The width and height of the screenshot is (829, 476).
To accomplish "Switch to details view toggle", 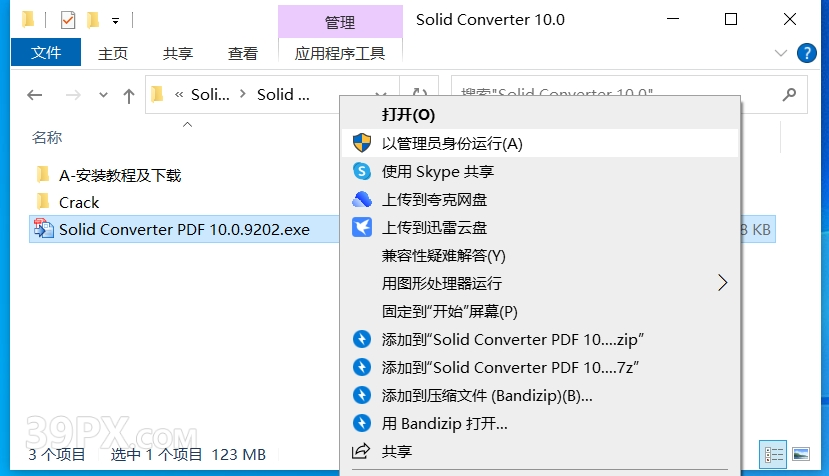I will 774,454.
